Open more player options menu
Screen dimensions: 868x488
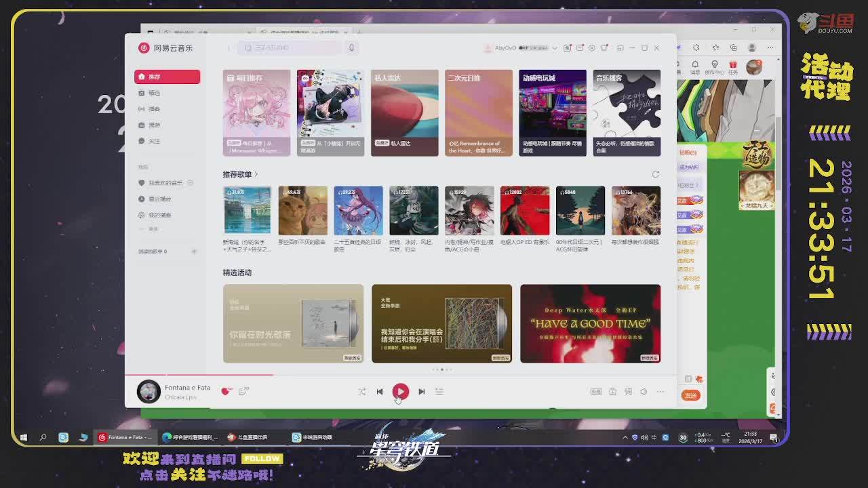pyautogui.click(x=660, y=392)
